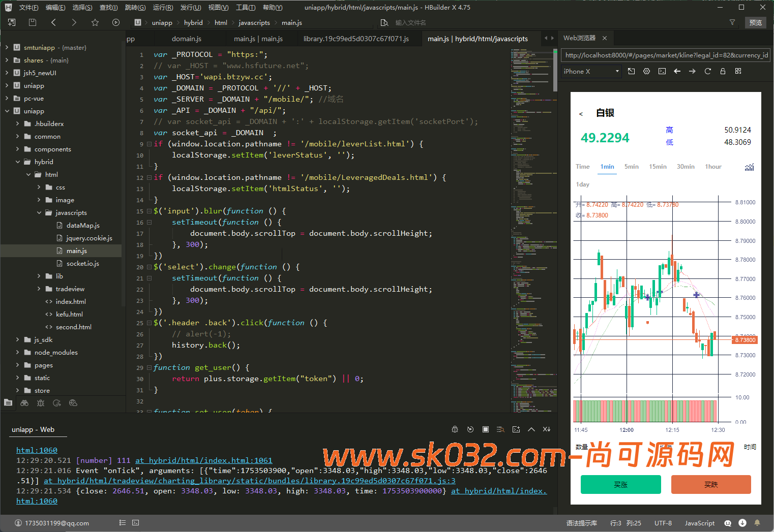Image resolution: width=774 pixels, height=532 pixels.
Task: Click the debug bug icon in sidebar bottom
Action: [x=41, y=403]
